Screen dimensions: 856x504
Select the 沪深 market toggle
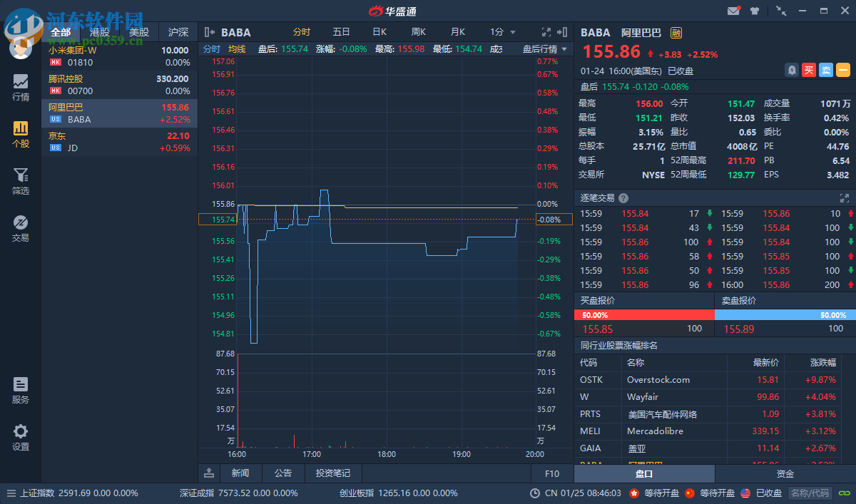pos(178,32)
